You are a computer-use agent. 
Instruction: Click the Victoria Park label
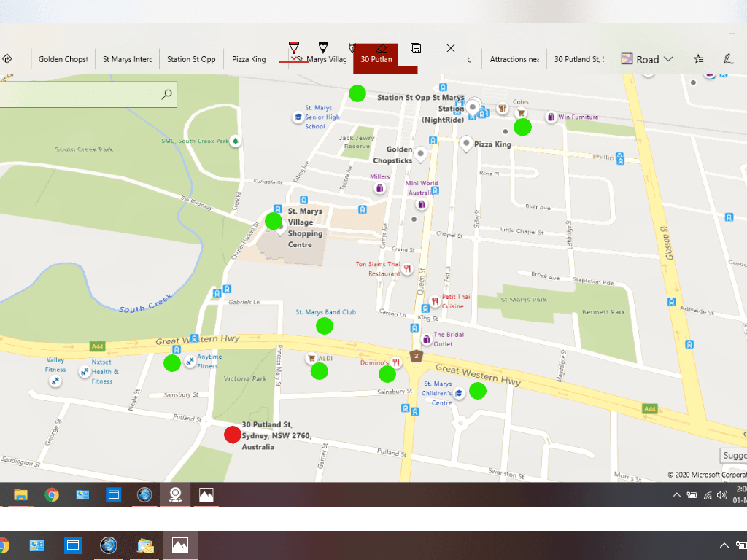click(245, 378)
